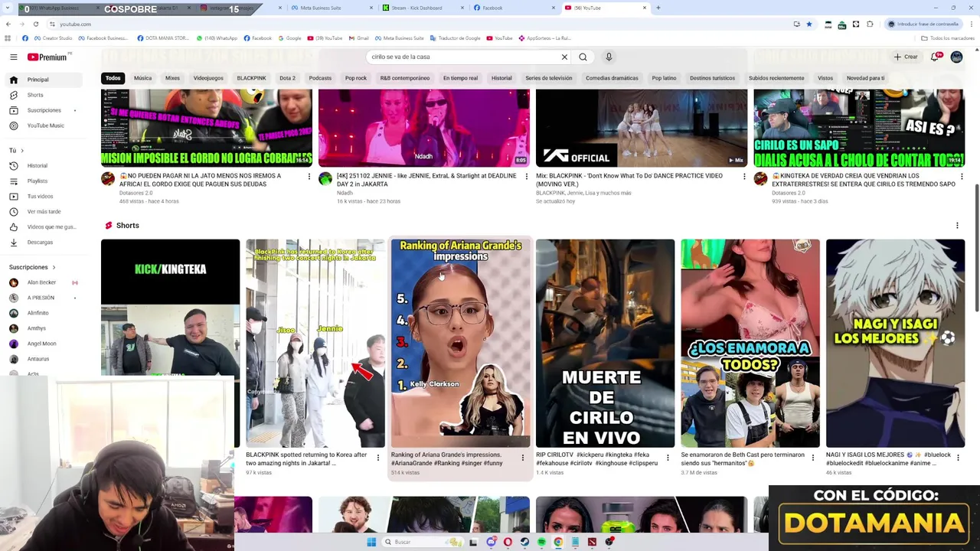Select the Todos filter chip

point(113,78)
